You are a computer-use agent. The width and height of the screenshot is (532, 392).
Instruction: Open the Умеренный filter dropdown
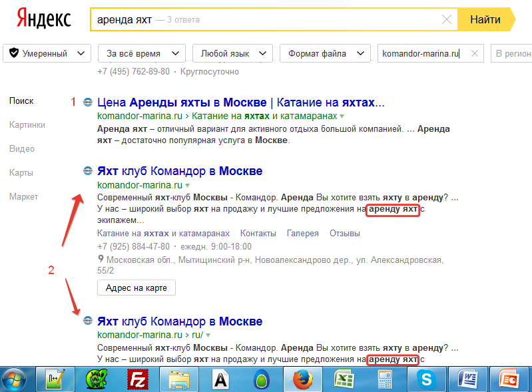tap(47, 53)
